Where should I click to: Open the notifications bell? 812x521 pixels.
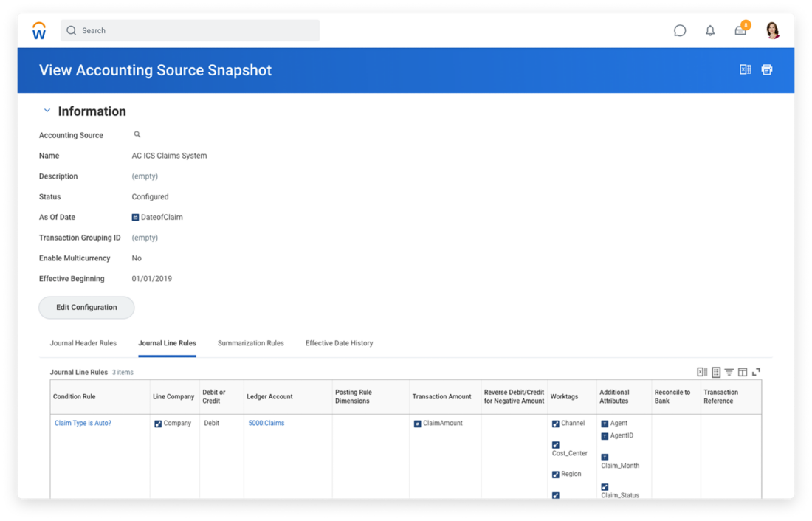click(710, 31)
